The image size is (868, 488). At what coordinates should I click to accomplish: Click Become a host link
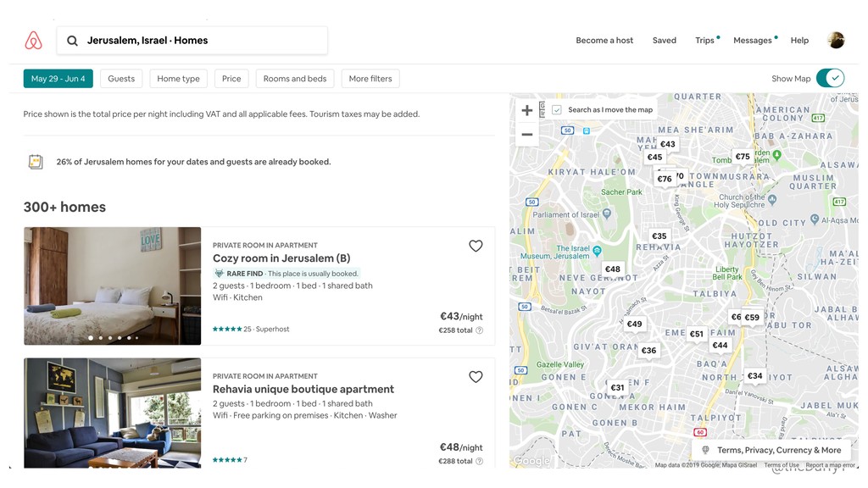[x=604, y=41]
